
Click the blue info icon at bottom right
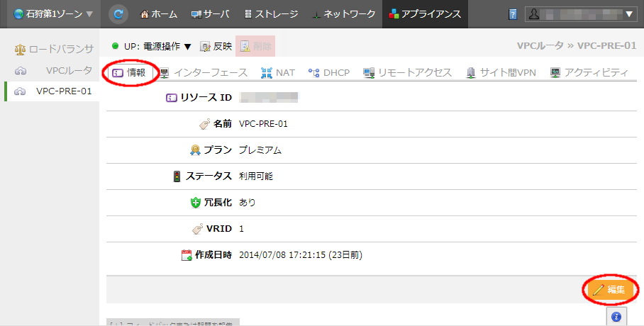point(616,316)
